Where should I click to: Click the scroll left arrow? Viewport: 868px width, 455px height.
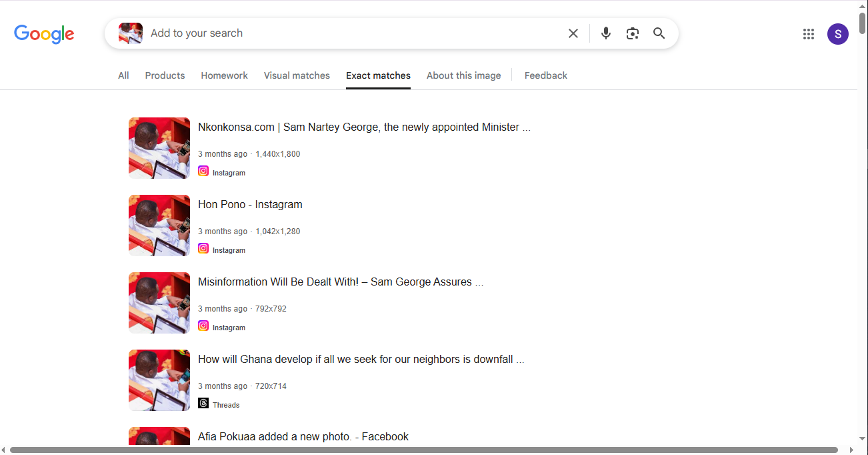pyautogui.click(x=5, y=450)
